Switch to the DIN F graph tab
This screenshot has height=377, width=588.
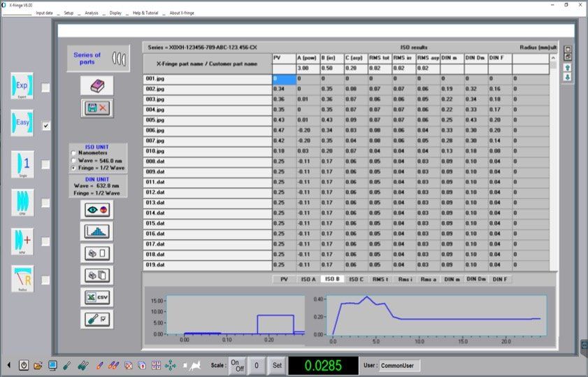(x=499, y=279)
